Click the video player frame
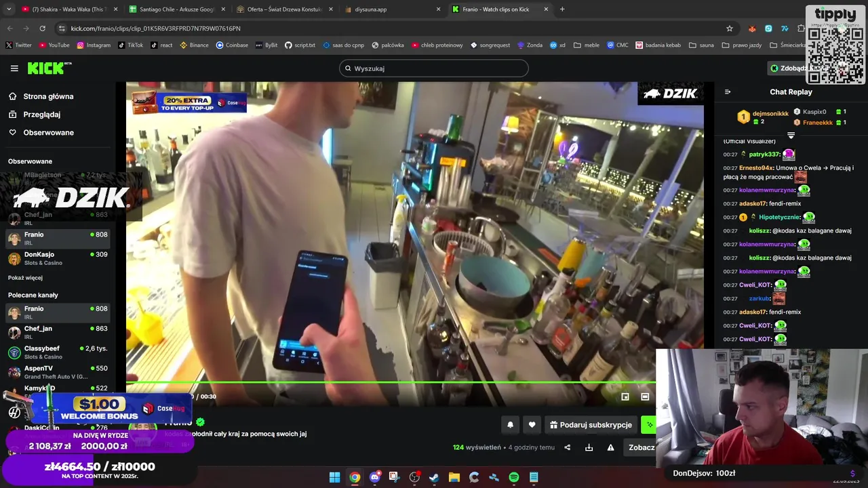This screenshot has width=868, height=488. pyautogui.click(x=414, y=244)
